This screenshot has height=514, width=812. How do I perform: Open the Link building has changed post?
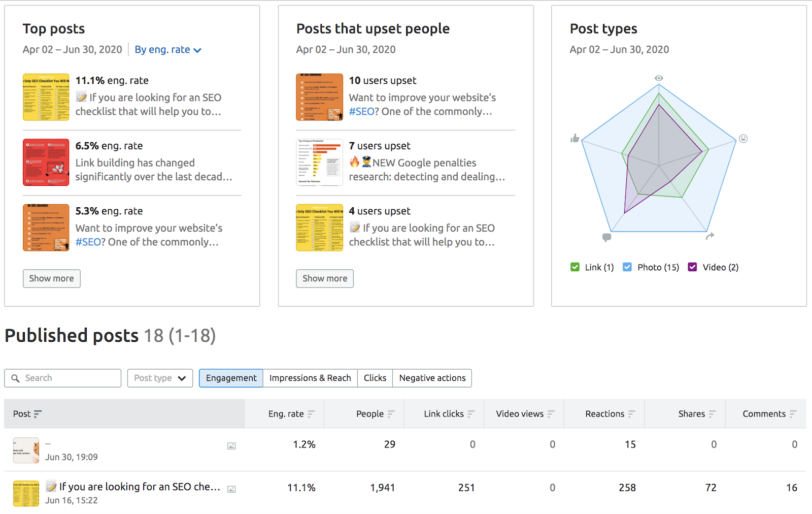pos(154,170)
